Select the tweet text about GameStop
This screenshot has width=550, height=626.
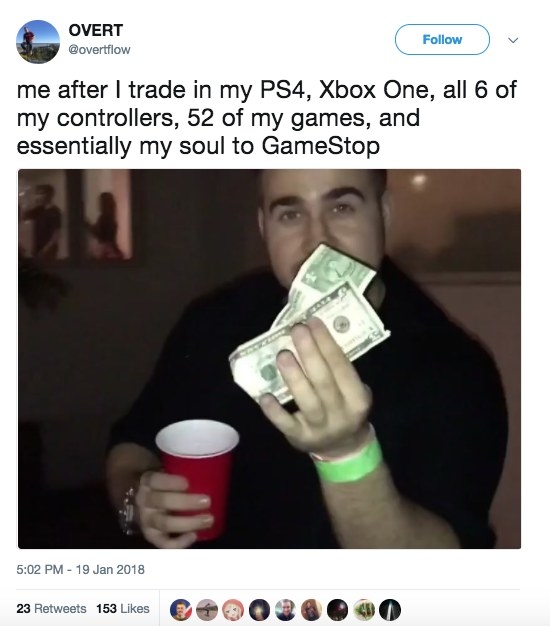267,118
